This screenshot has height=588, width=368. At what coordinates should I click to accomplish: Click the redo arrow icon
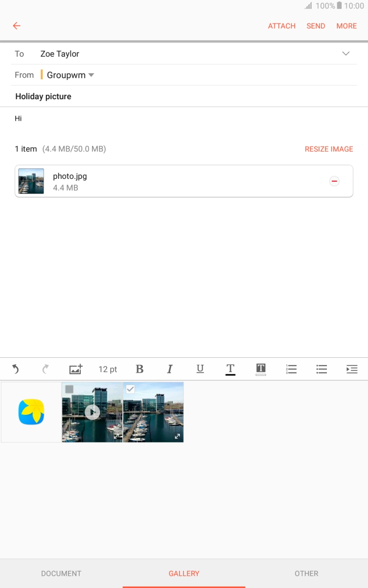[x=46, y=369]
